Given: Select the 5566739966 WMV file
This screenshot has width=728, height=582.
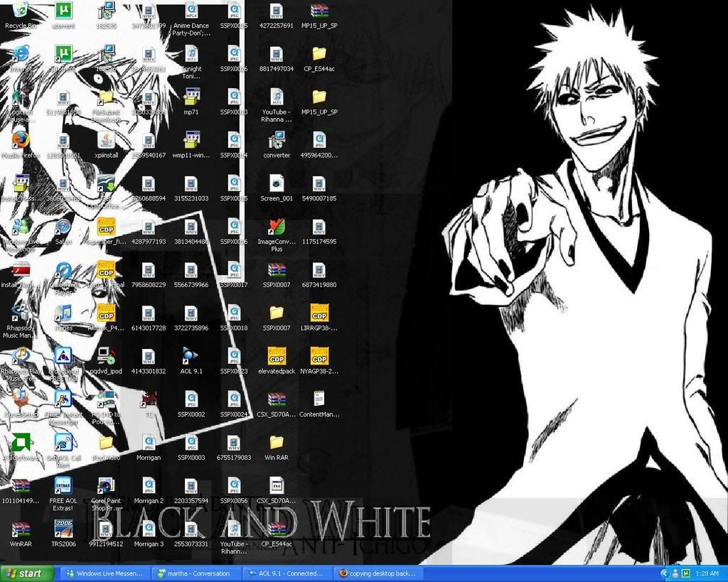Looking at the screenshot, I should (191, 274).
